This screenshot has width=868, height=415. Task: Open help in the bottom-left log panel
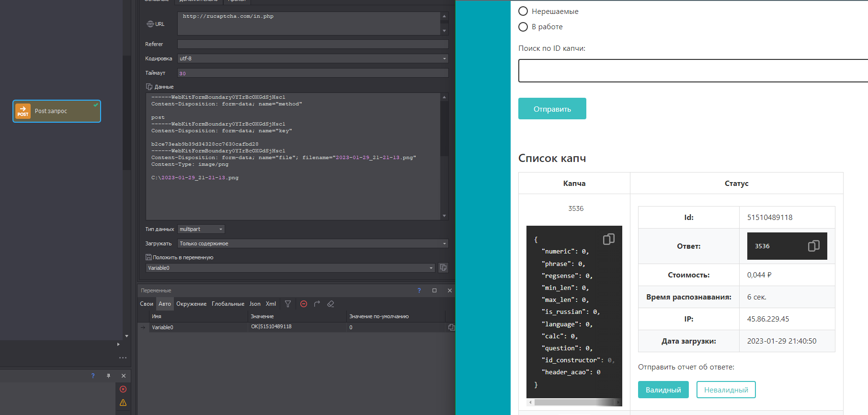coord(93,376)
